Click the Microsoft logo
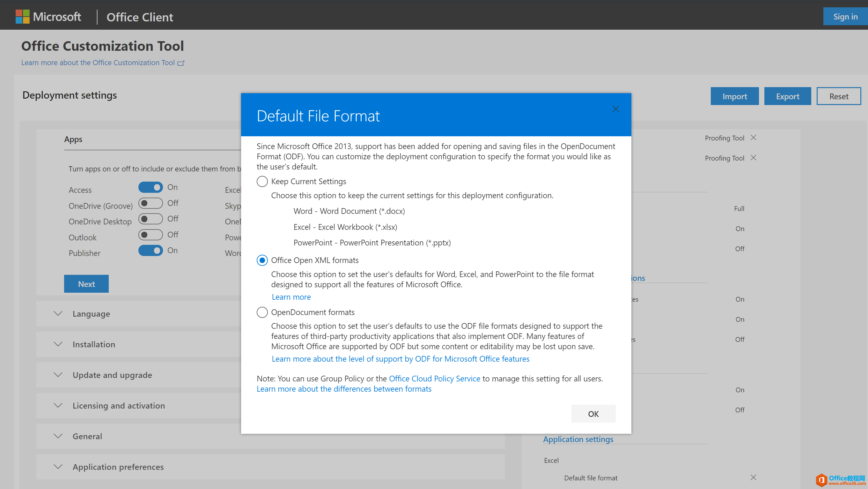Image resolution: width=868 pixels, height=489 pixels. click(x=22, y=17)
